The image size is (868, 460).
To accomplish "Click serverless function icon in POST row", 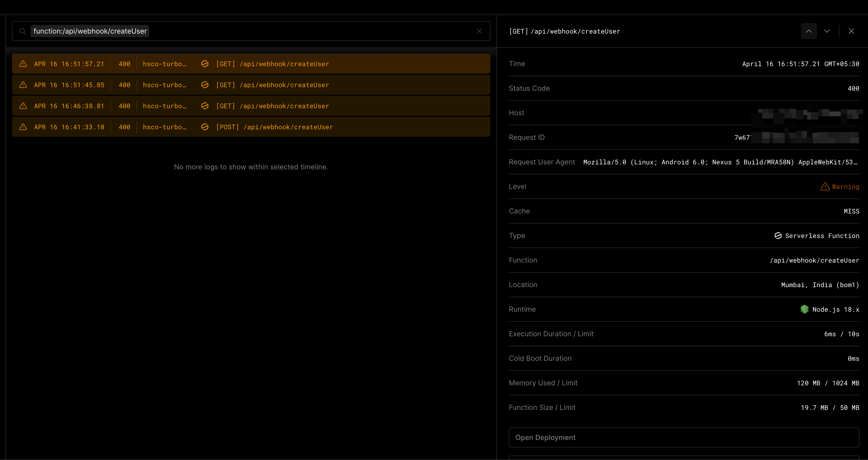I will (205, 127).
